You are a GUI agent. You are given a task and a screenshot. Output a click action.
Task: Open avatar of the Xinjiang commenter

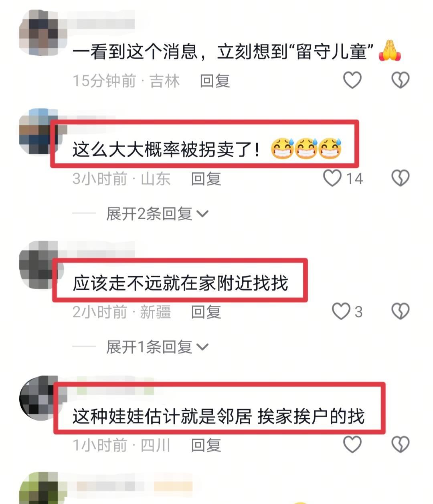click(x=39, y=264)
